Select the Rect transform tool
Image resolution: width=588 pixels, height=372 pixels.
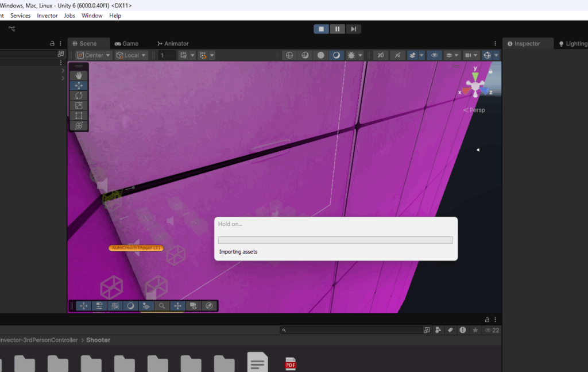[x=79, y=116]
